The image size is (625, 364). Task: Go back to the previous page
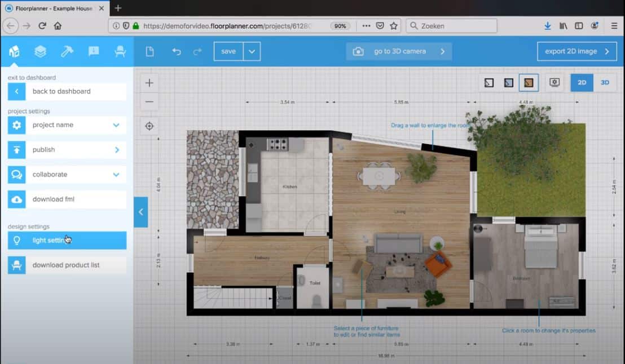(11, 26)
